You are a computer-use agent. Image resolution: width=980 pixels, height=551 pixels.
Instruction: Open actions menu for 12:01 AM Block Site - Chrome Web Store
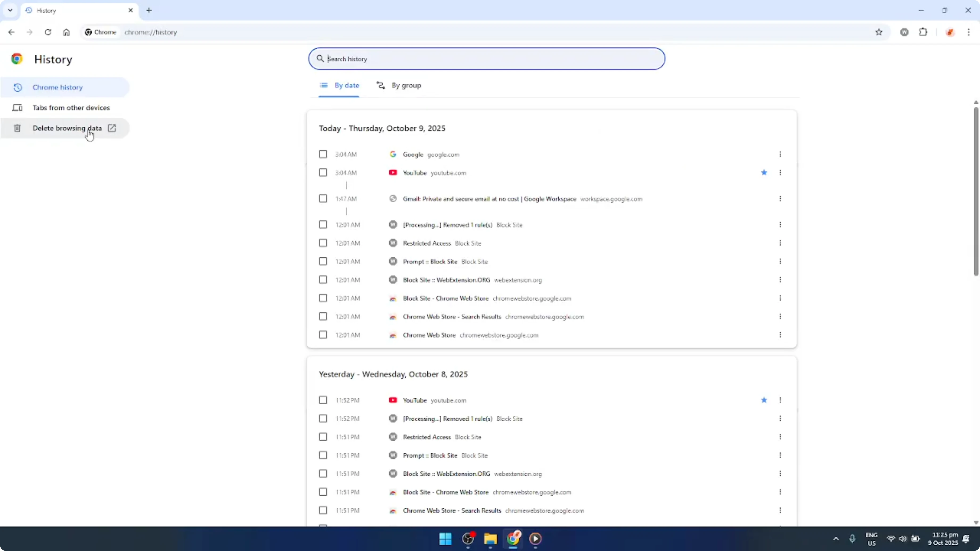(780, 298)
